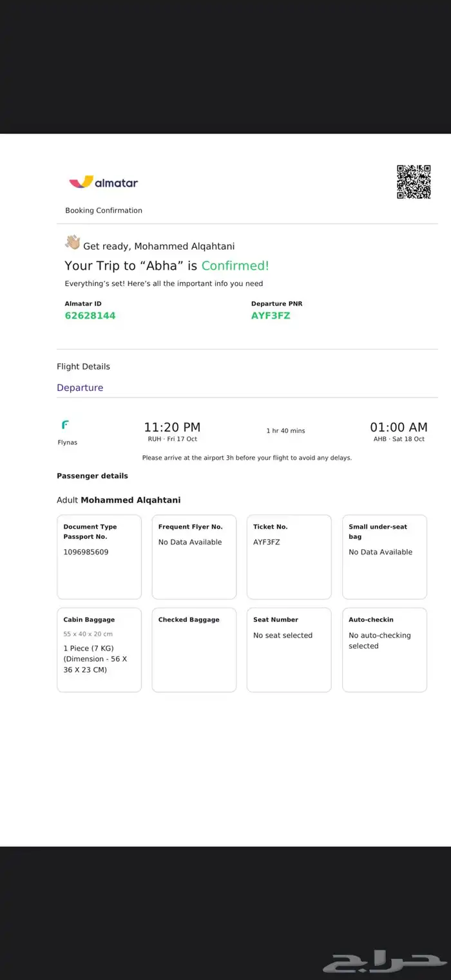Click the Booking Confirmation label
This screenshot has width=451, height=980.
tap(104, 211)
